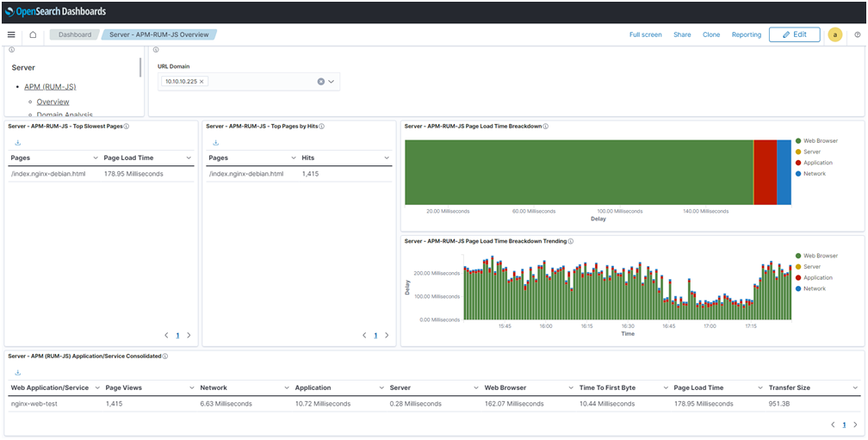
Task: Click the Edit dashboard button
Action: click(794, 34)
